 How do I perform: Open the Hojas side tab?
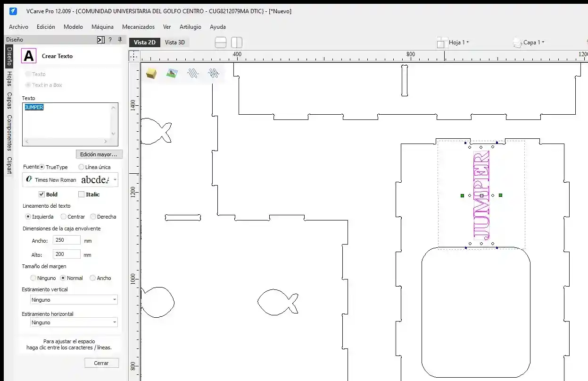tap(9, 78)
